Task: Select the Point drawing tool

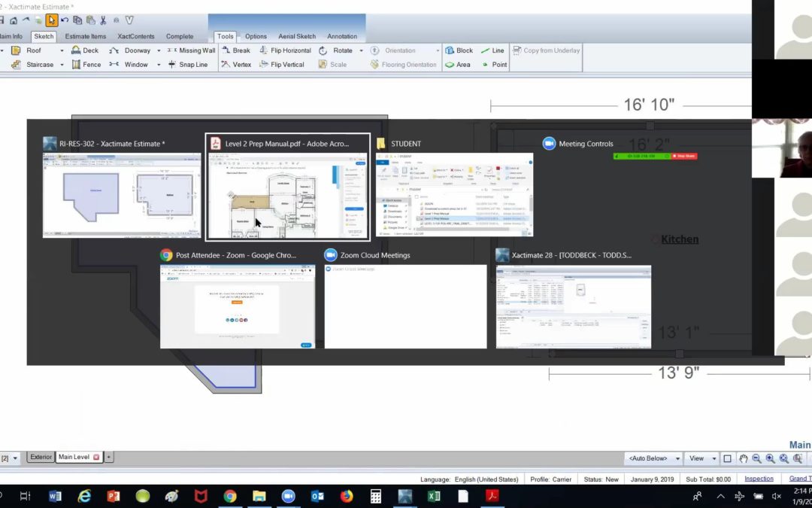Action: [494, 64]
